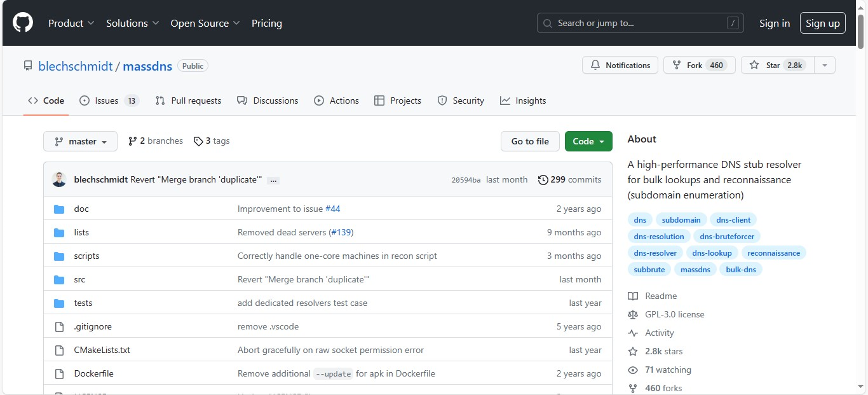Image resolution: width=868 pixels, height=395 pixels.
Task: Go to the Actions tab
Action: pos(337,100)
